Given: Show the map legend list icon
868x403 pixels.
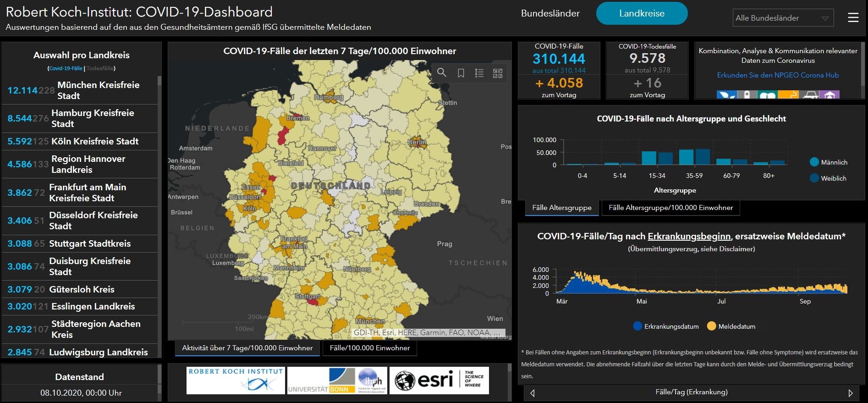Looking at the screenshot, I should pos(479,73).
